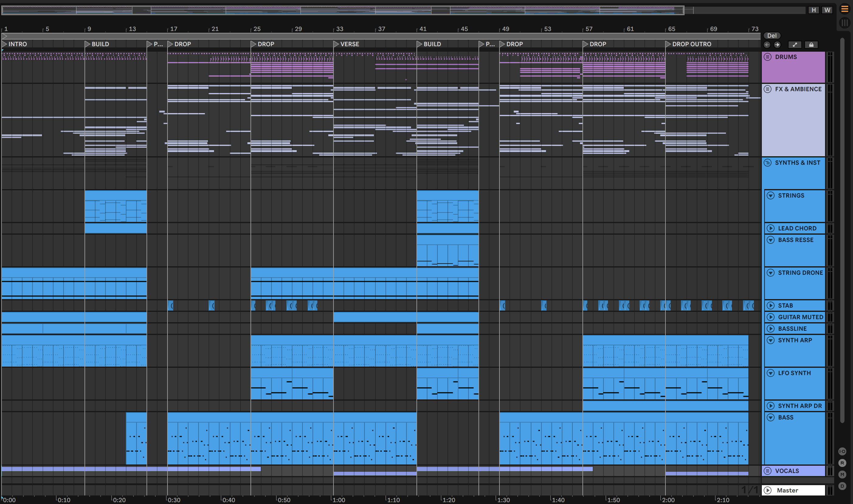Viewport: 853px width, 504px height.
Task: Switch to Arrangement view with the orange selector
Action: pos(844,9)
